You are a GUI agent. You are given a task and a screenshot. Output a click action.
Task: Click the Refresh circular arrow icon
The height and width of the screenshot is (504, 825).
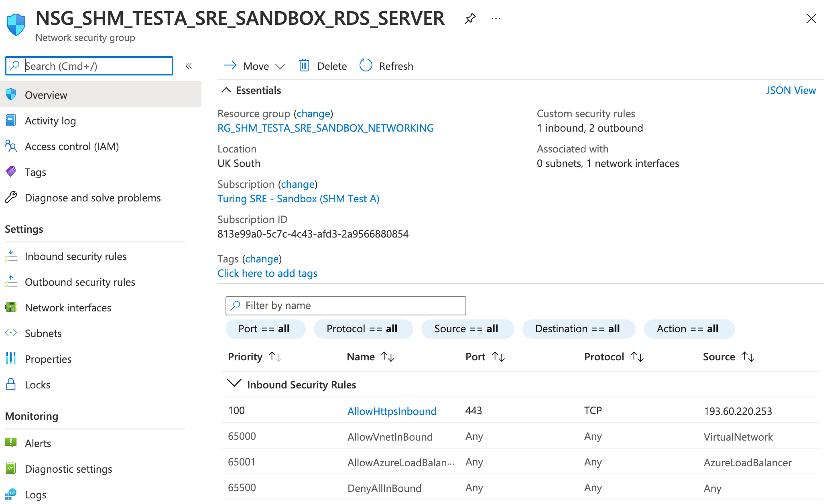[366, 65]
